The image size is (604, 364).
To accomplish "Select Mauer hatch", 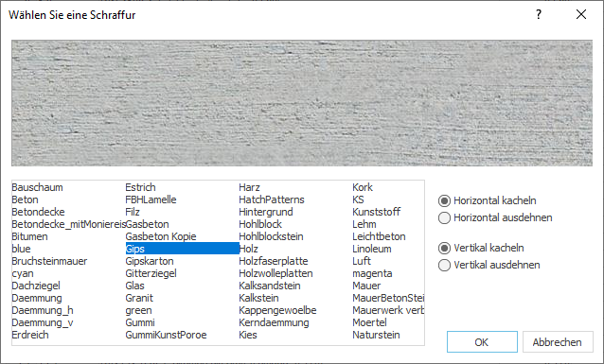I will [366, 286].
